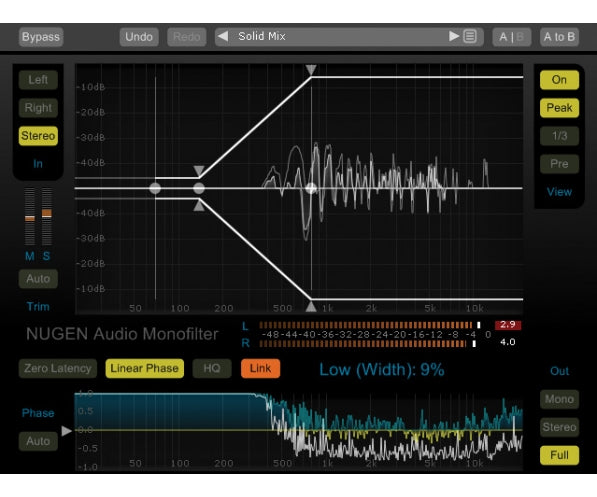Screen dimensions: 597x497
Task: Toggle Linear Phase mode
Action: click(145, 368)
